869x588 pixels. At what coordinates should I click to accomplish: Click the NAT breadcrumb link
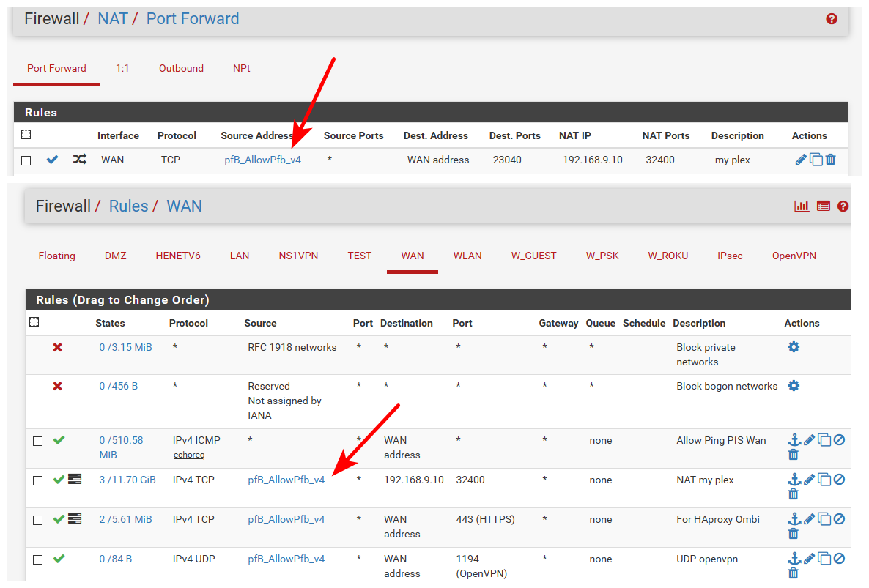click(x=113, y=19)
